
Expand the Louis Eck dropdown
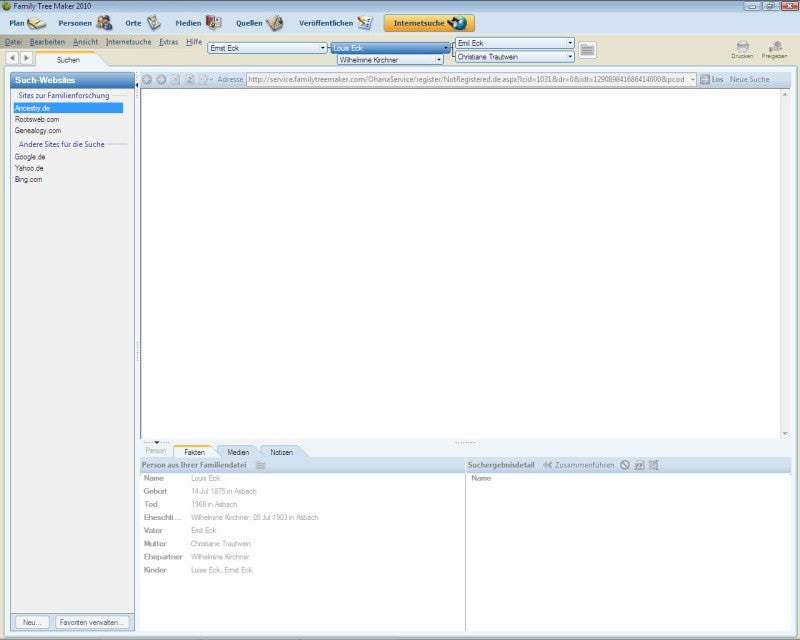click(x=446, y=48)
